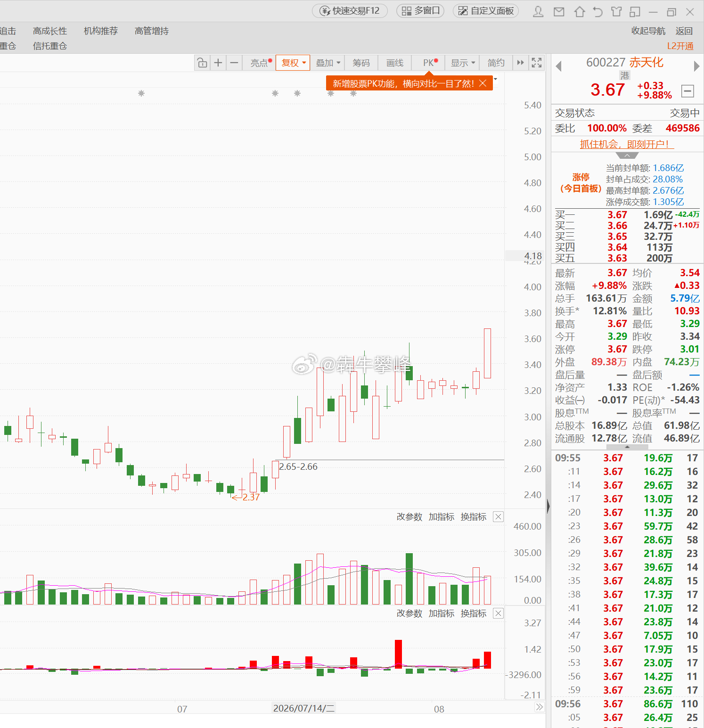Enter fullscreen chart view
704x728 pixels.
536,63
